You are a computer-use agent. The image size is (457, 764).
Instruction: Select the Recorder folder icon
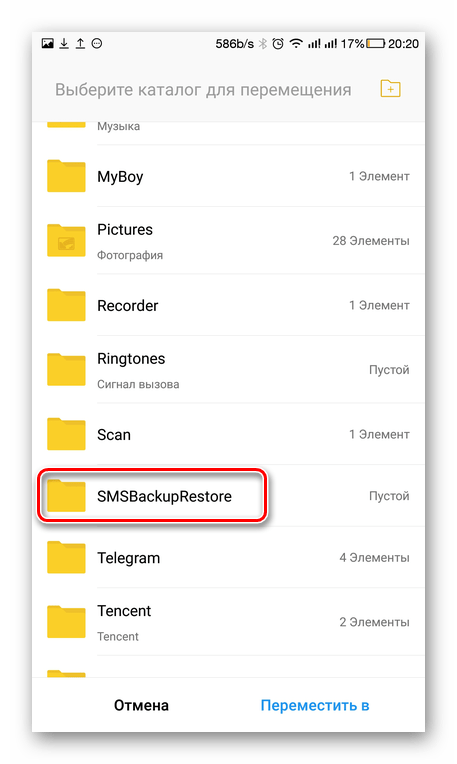point(66,305)
